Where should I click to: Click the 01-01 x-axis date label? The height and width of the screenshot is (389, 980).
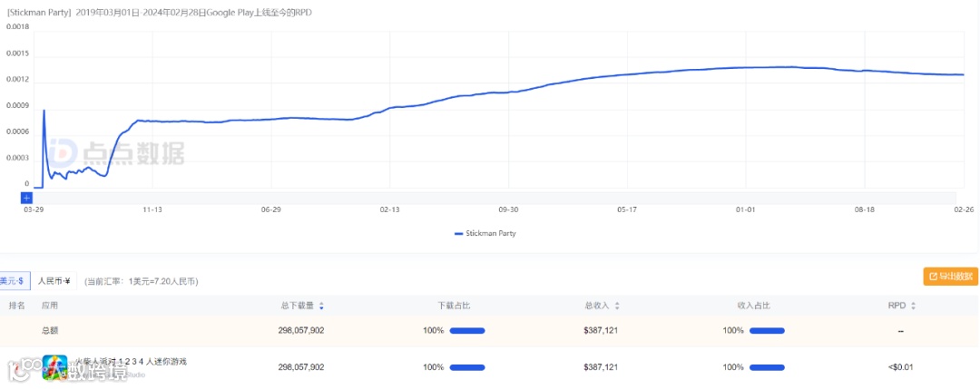pyautogui.click(x=746, y=209)
